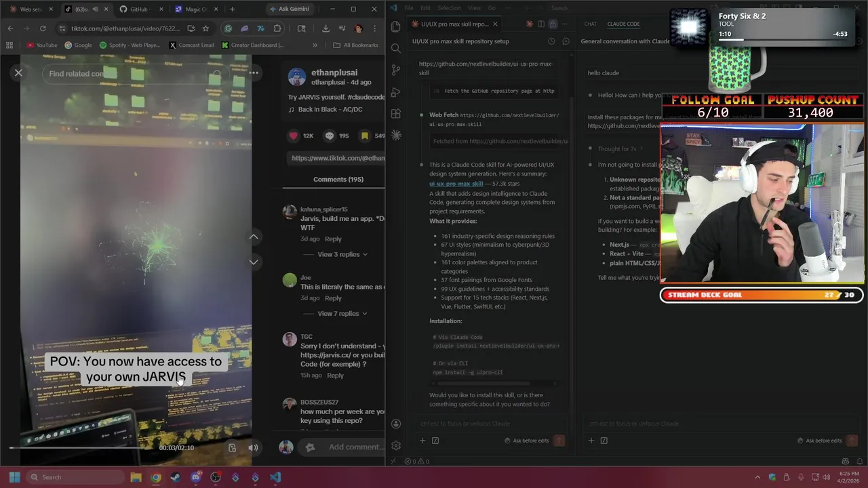Image resolution: width=868 pixels, height=488 pixels.
Task: Open the Chrome Extensions puzzle icon
Action: point(277,28)
